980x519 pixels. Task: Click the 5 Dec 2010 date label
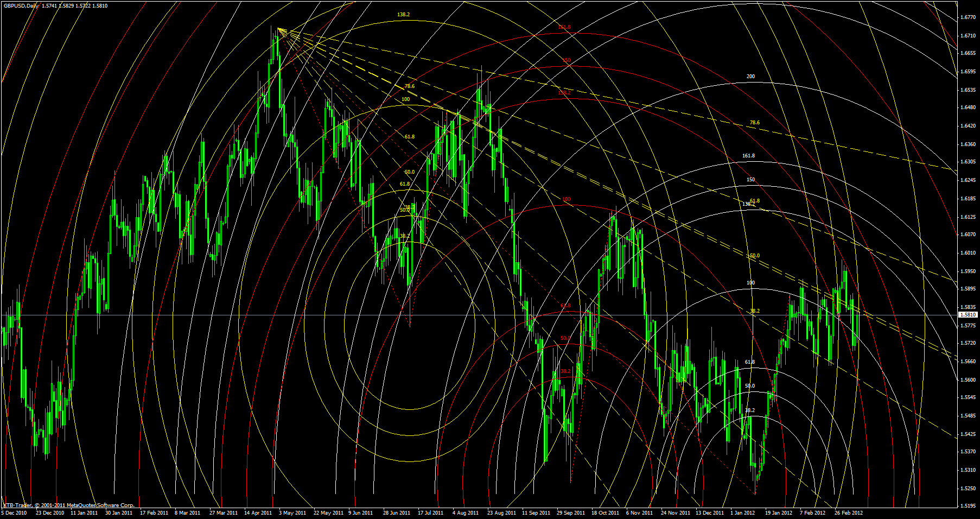(14, 512)
